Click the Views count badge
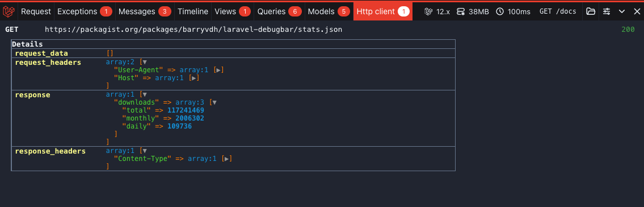This screenshot has width=644, height=207. click(245, 11)
